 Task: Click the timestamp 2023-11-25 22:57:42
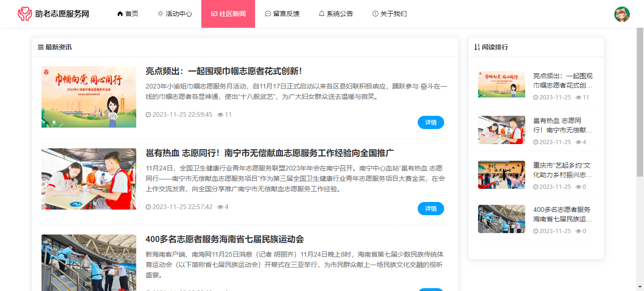coord(182,207)
